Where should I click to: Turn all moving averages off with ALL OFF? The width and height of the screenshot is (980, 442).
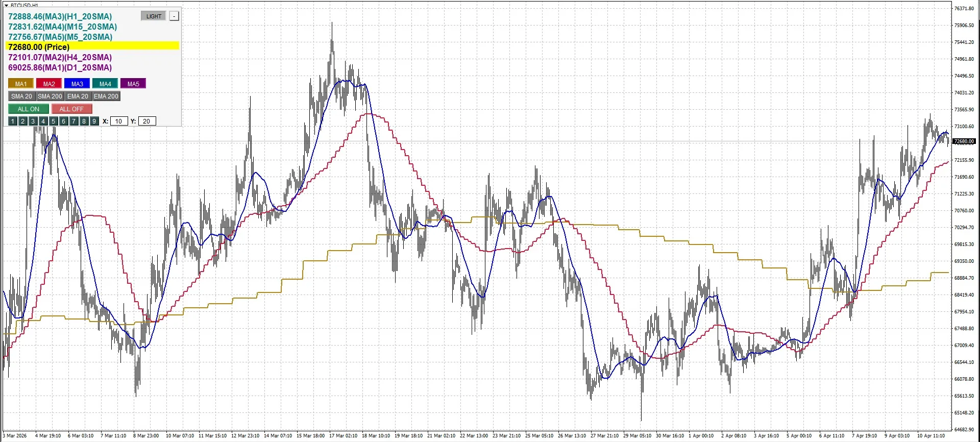tap(71, 109)
